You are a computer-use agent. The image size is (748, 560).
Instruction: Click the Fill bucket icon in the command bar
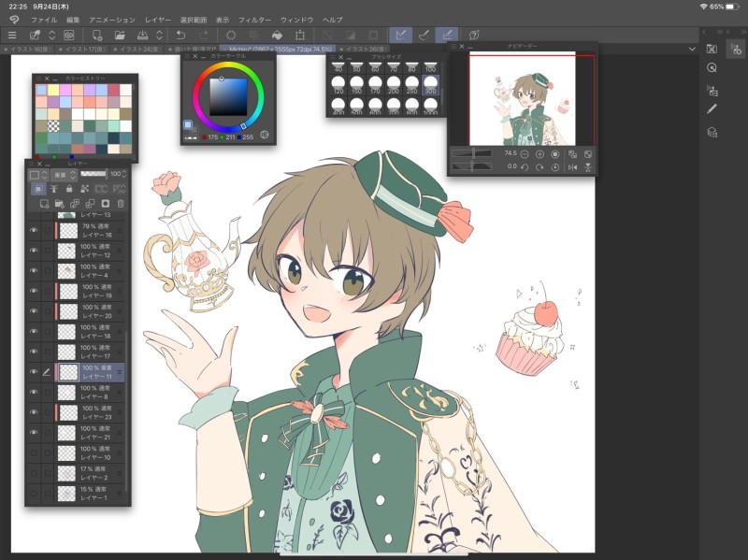tap(277, 35)
